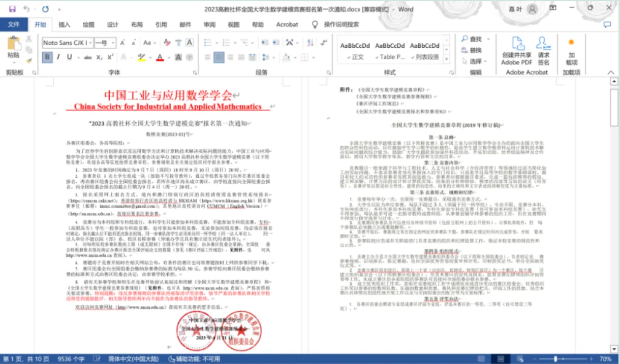620x364 pixels.
Task: Click the Save icon in title bar
Action: click(12, 9)
